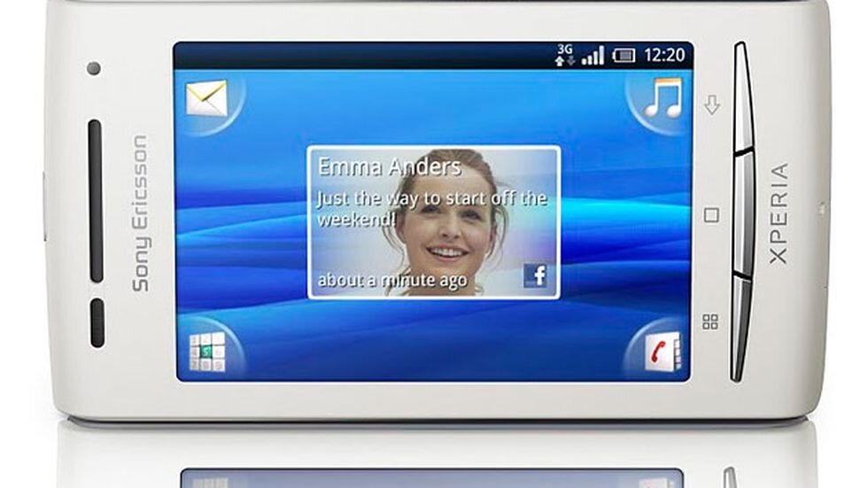Click the XPERIA logo text
The width and height of the screenshot is (868, 488).
[779, 213]
